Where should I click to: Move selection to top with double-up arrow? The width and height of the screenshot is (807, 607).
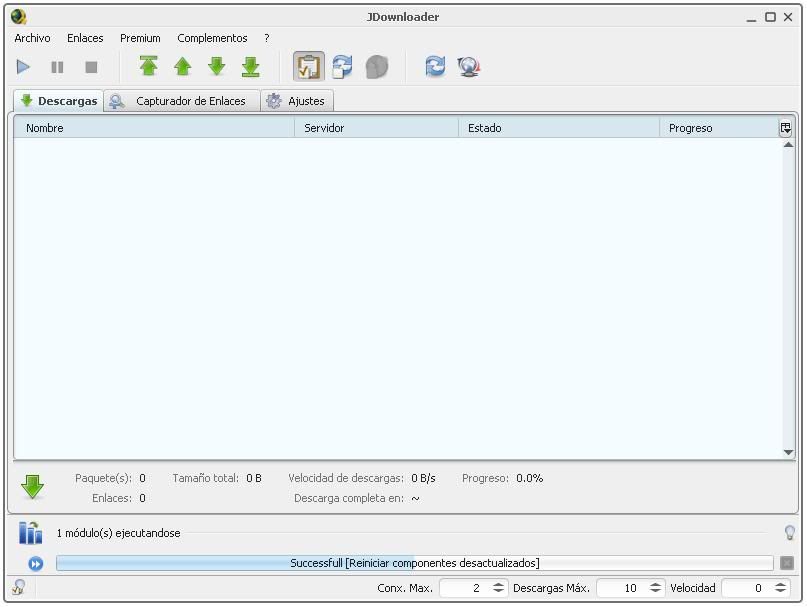(x=148, y=67)
